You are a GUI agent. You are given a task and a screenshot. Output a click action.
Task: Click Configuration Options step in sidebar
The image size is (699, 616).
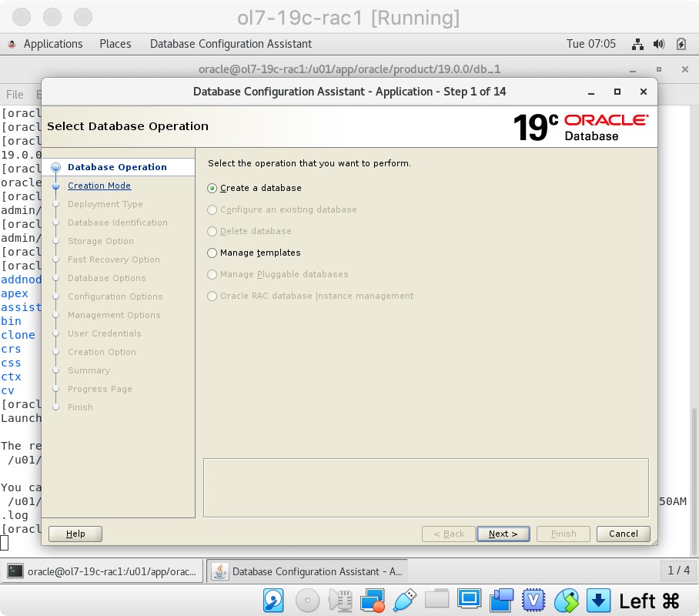(x=115, y=296)
